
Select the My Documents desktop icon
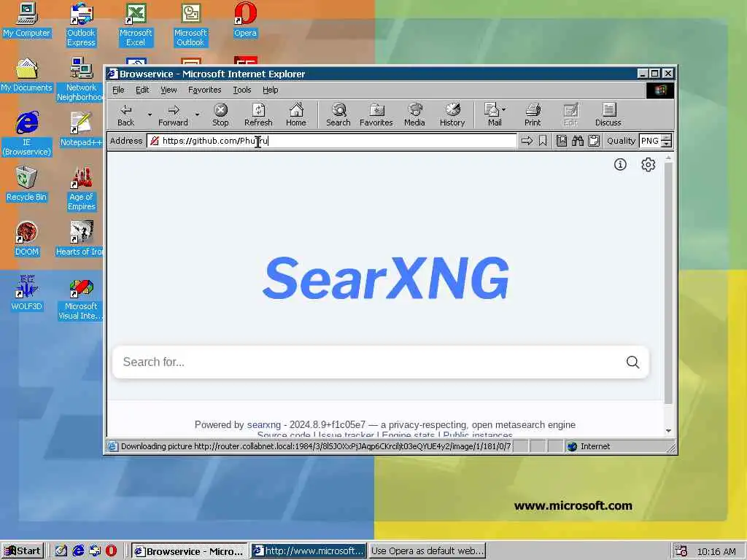click(26, 75)
